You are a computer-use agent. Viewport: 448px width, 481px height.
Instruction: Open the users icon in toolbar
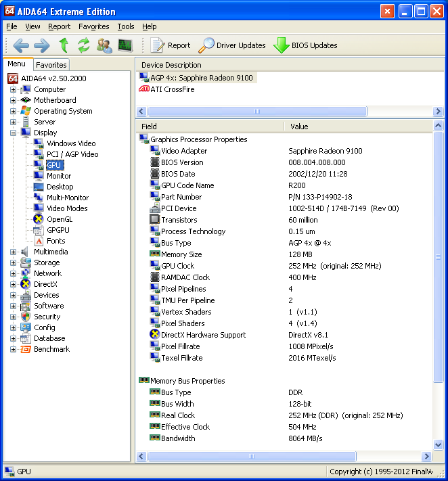click(x=104, y=45)
